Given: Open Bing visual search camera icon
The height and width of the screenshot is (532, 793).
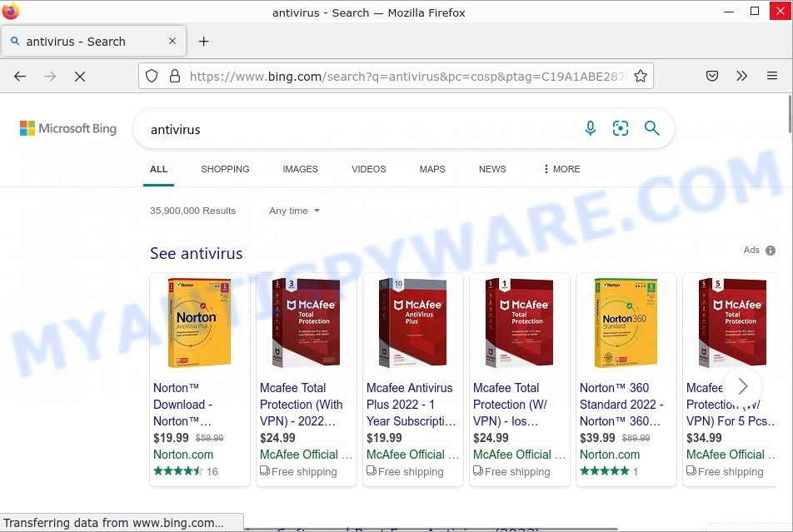Looking at the screenshot, I should [621, 128].
